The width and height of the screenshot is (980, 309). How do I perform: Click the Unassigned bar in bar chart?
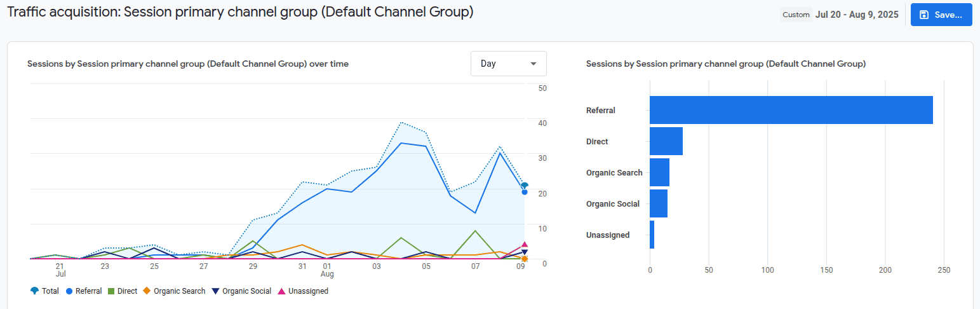[652, 235]
